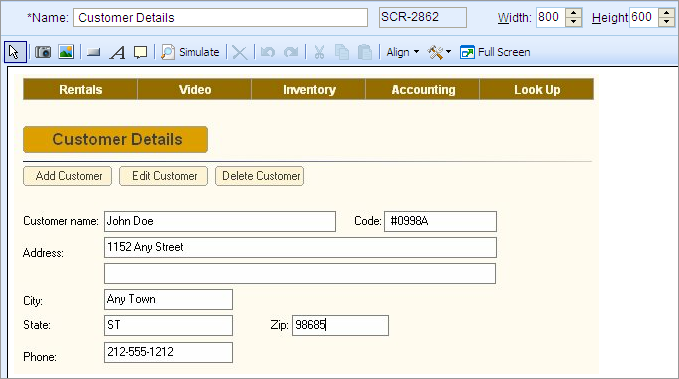
Task: Select the 'Customer name:' label
Action: [x=61, y=221]
